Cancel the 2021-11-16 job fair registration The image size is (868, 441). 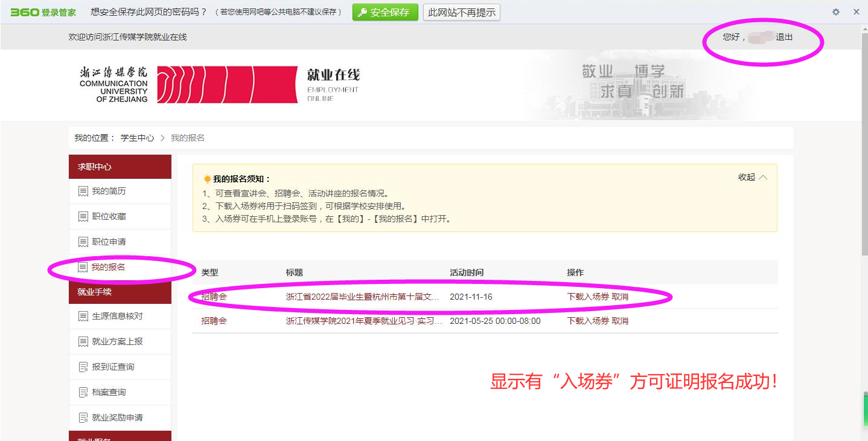620,297
